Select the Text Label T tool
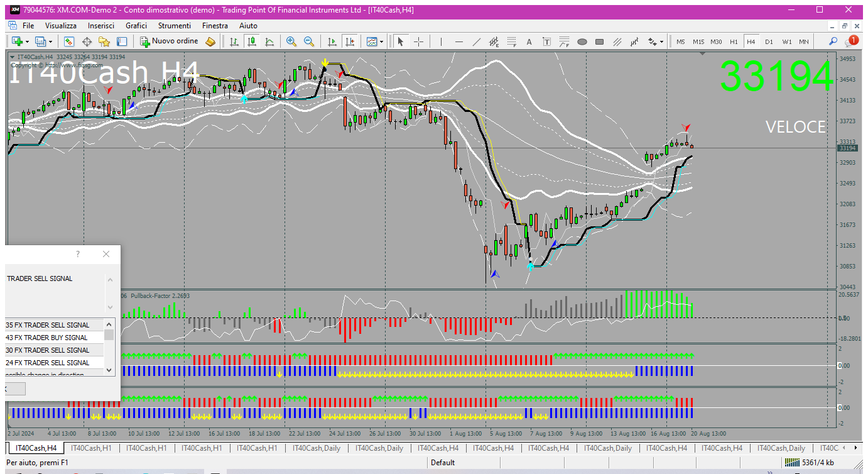This screenshot has height=474, width=868. click(x=546, y=41)
